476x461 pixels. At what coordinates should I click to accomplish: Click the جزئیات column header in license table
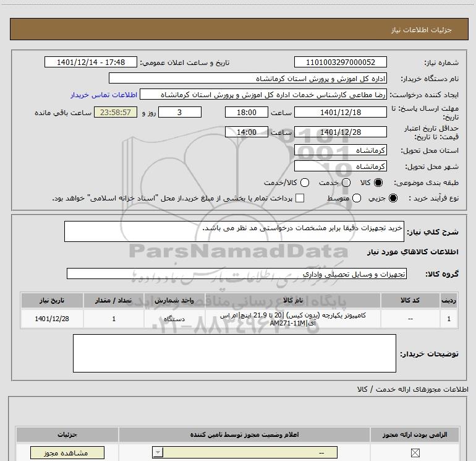pos(67,434)
